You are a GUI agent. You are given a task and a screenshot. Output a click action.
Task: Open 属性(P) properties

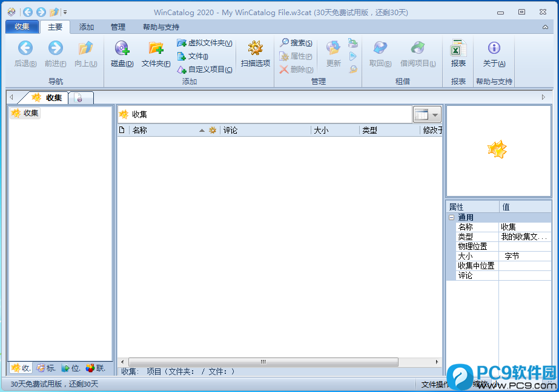pyautogui.click(x=296, y=56)
